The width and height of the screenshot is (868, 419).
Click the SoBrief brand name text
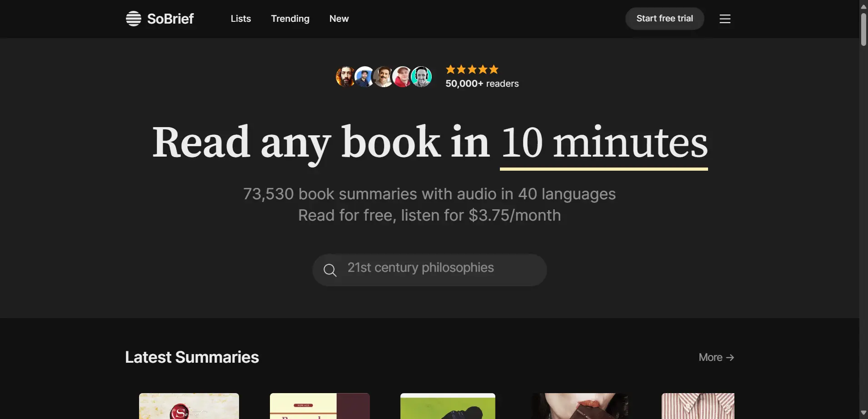point(170,19)
